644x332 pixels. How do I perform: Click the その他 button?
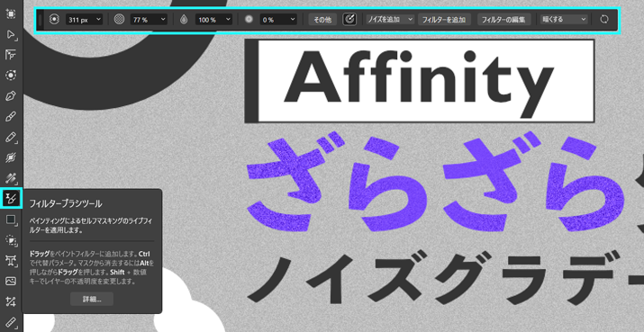click(322, 19)
